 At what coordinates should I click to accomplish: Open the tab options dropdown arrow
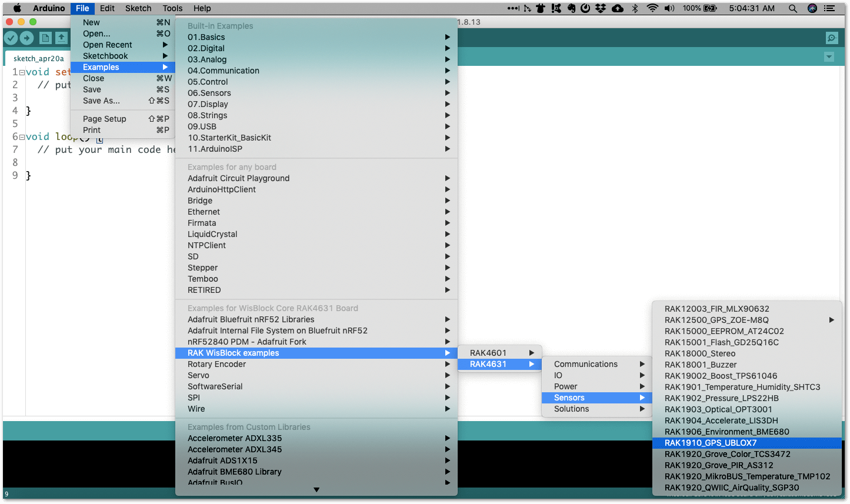(x=829, y=57)
